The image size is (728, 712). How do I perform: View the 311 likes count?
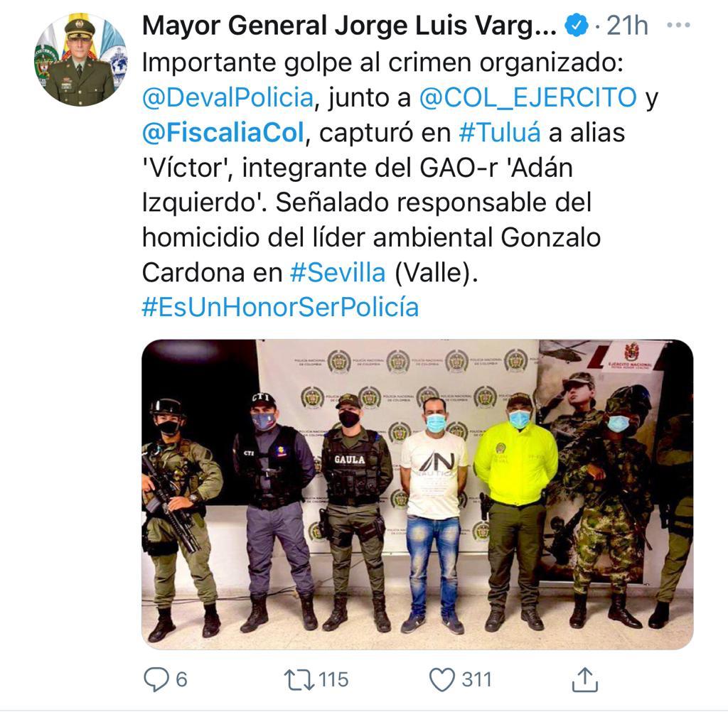coord(476,680)
